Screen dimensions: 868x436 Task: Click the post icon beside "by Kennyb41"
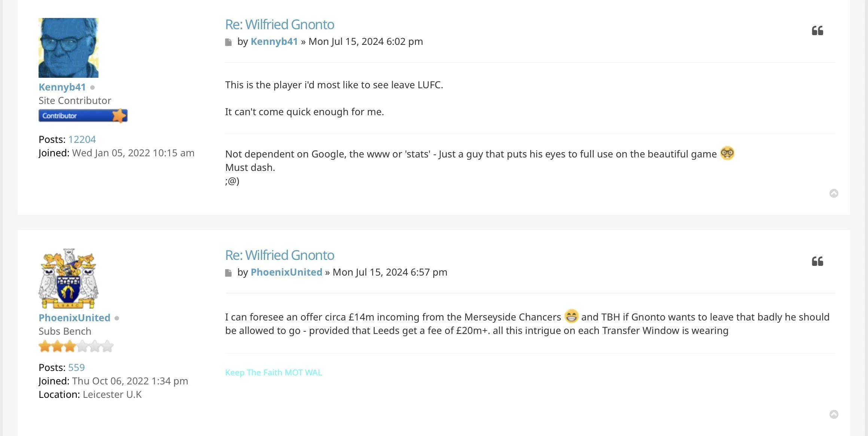[228, 42]
